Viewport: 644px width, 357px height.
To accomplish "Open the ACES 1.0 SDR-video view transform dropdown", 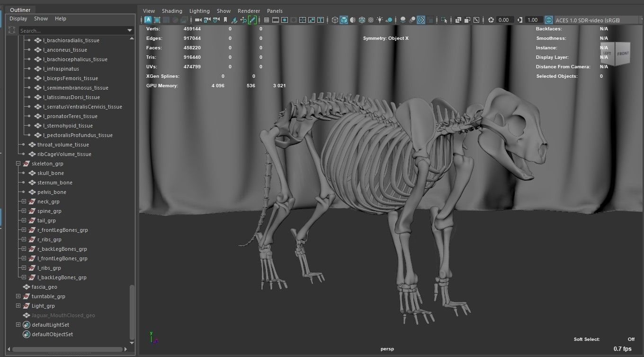I will [599, 20].
